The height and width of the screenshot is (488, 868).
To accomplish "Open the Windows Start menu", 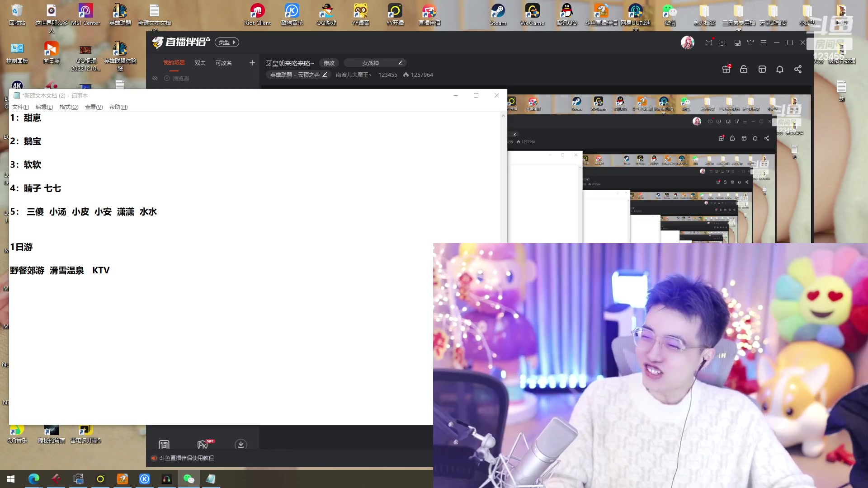I will pyautogui.click(x=11, y=479).
